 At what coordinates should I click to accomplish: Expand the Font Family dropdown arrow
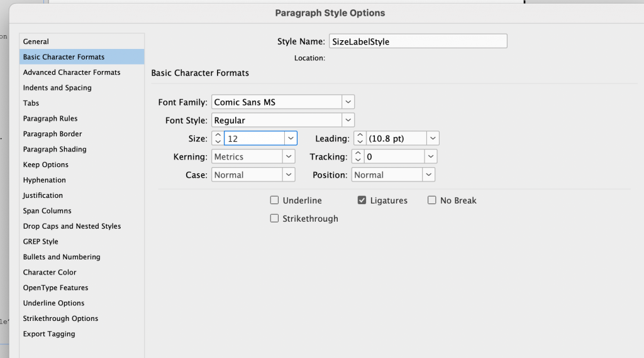tap(348, 102)
